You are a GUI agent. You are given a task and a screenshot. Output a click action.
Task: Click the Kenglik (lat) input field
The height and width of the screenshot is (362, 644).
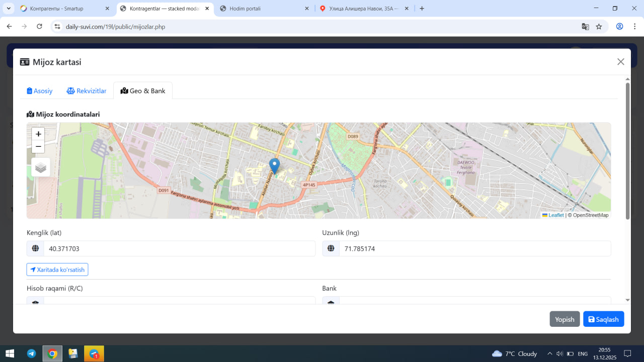[179, 248]
